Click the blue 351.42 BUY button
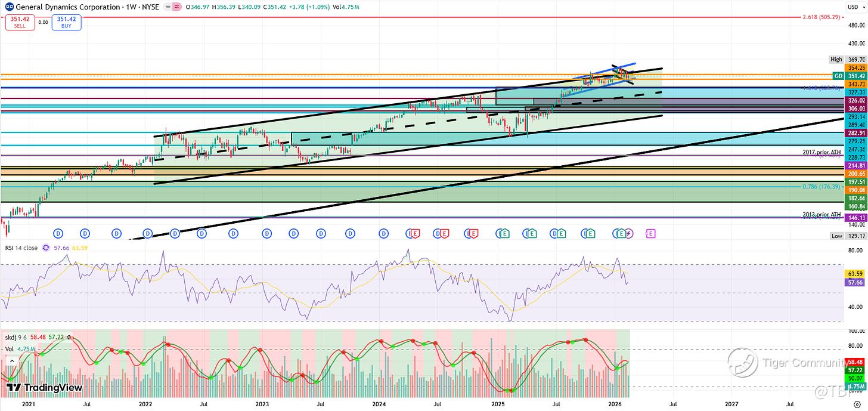 point(67,22)
